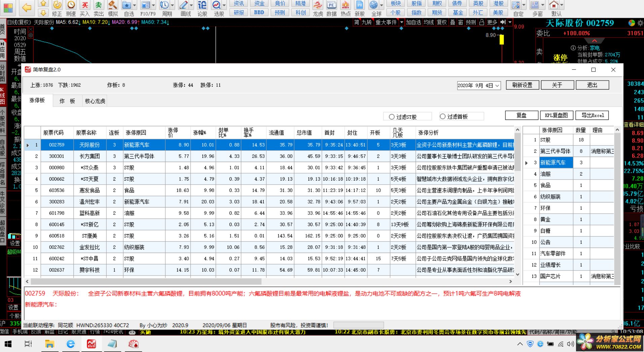Select the 涨停板 tab

click(37, 100)
